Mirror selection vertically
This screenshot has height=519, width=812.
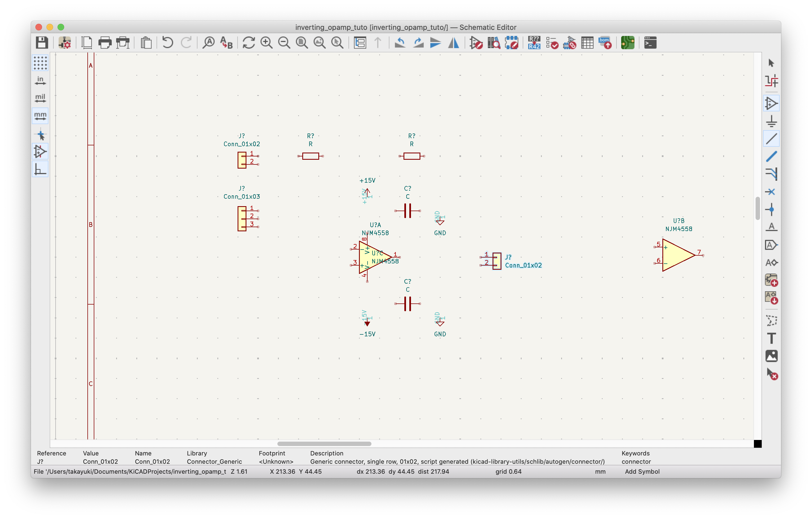[436, 43]
